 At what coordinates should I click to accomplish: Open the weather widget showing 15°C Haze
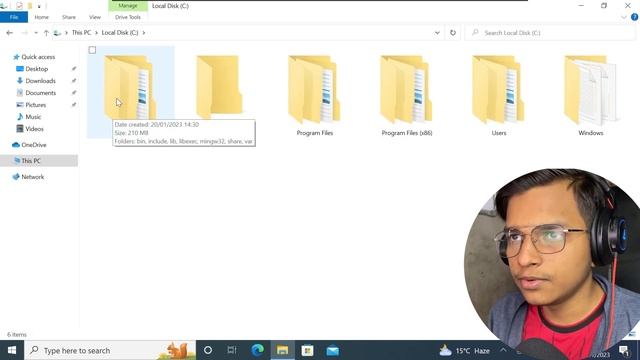pyautogui.click(x=464, y=350)
